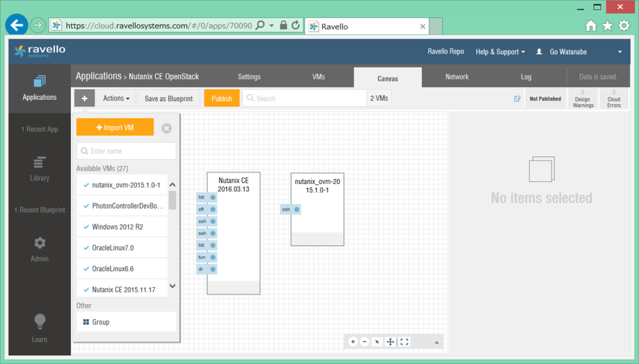
Task: Open the Learn lightbulb section
Action: 39,328
